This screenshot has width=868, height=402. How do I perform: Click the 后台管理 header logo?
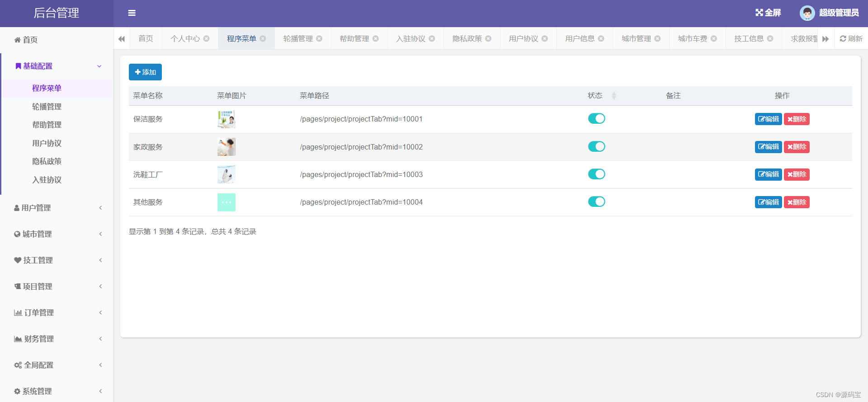click(x=57, y=13)
